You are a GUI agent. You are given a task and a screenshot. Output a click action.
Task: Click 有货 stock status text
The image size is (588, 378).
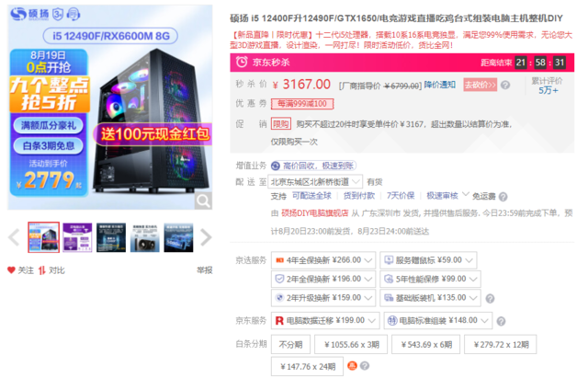(x=374, y=182)
